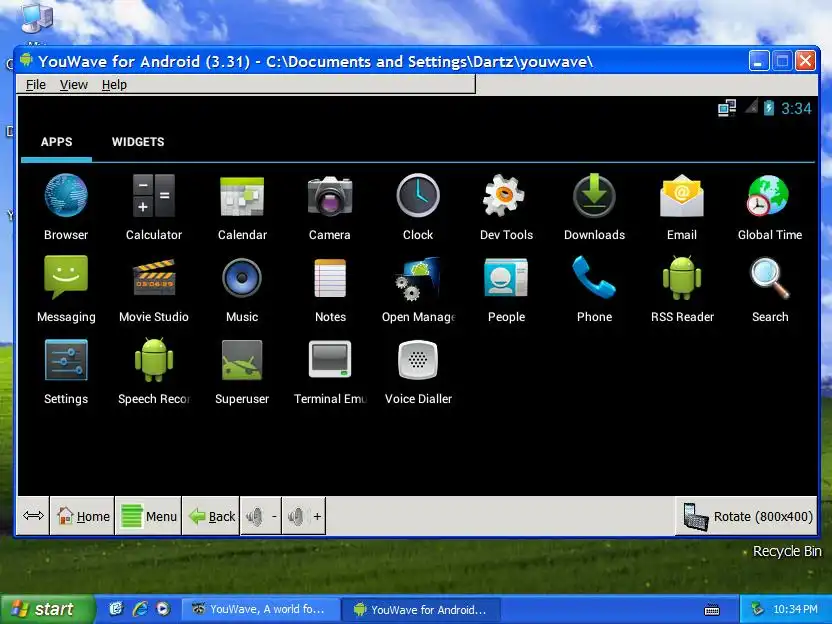The height and width of the screenshot is (624, 832).
Task: Open the View menu
Action: pos(74,84)
